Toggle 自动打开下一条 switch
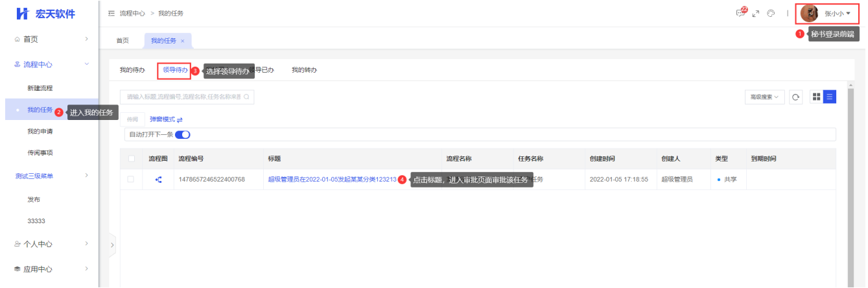The height and width of the screenshot is (288, 868). click(x=183, y=134)
